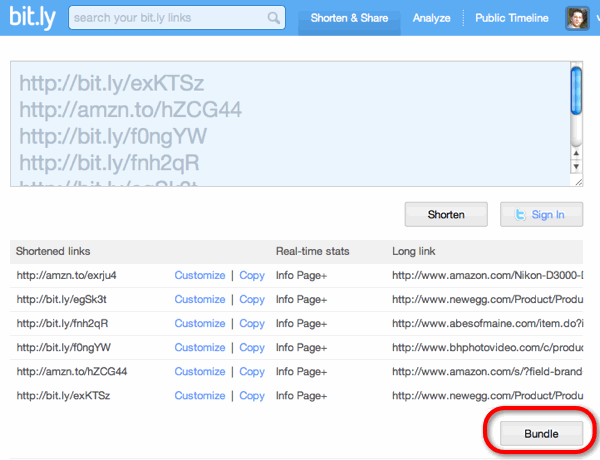Customize the bit.ly/exKTSz link

point(200,395)
